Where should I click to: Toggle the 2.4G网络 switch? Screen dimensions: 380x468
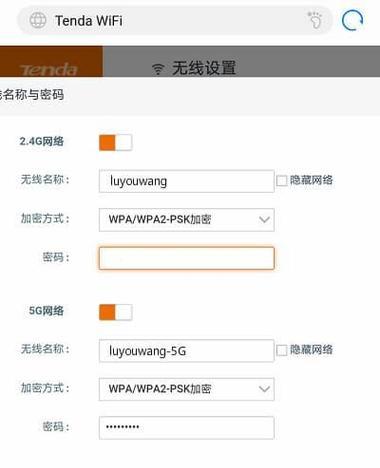click(115, 142)
